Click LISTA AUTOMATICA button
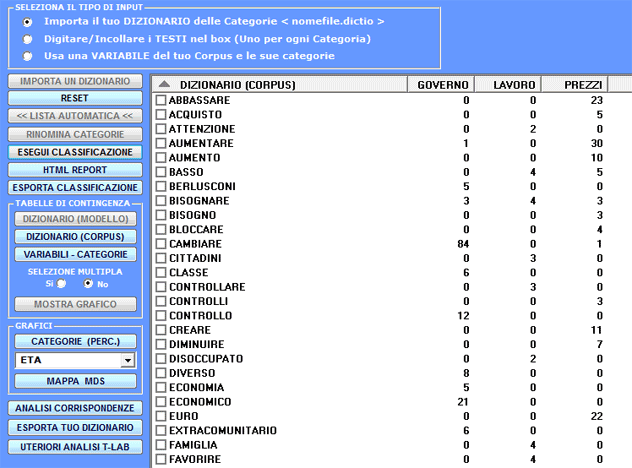632x468 pixels. pyautogui.click(x=75, y=116)
